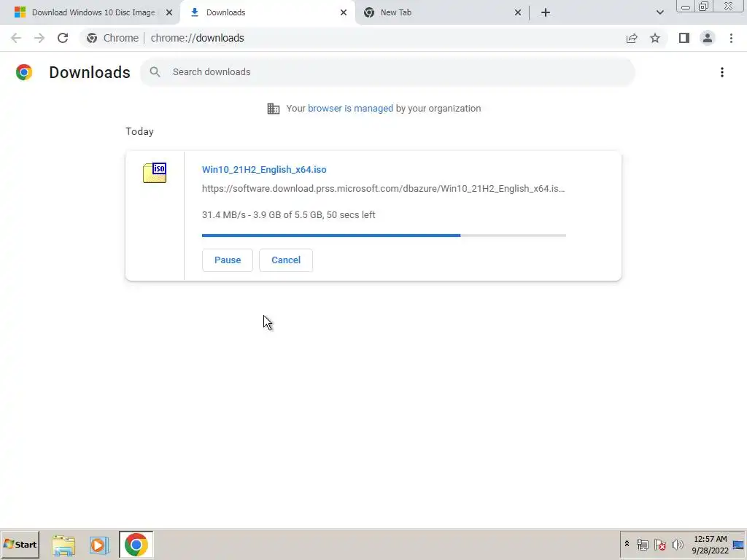The width and height of the screenshot is (747, 560).
Task: Click the Show desktop tray icon
Action: click(x=739, y=544)
